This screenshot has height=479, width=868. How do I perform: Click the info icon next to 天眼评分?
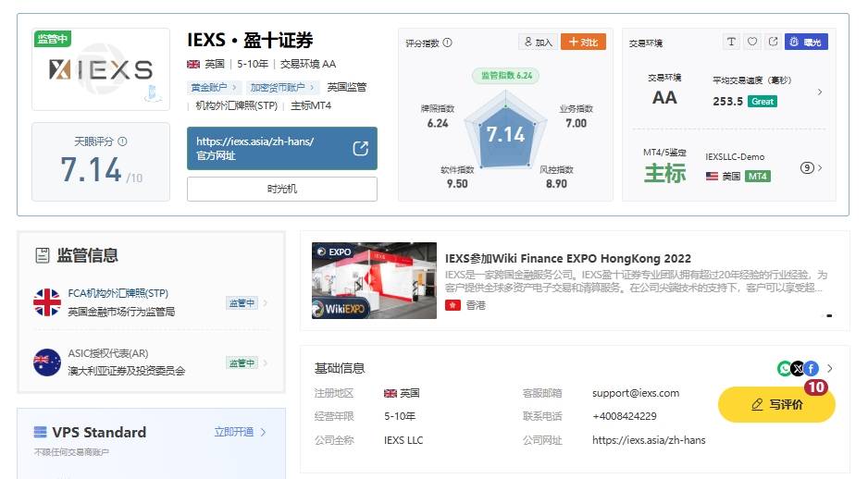[122, 141]
